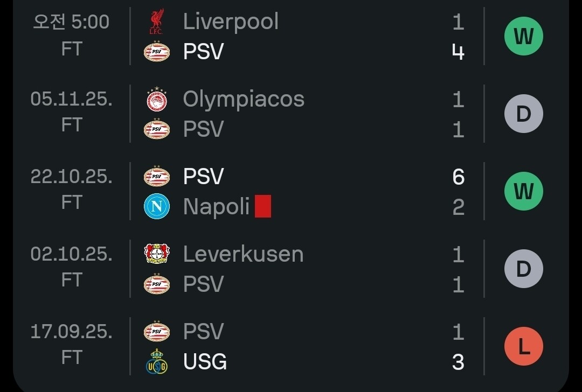The width and height of the screenshot is (582, 392).
Task: Tap PSV crest in the Liverpool match
Action: tap(157, 52)
